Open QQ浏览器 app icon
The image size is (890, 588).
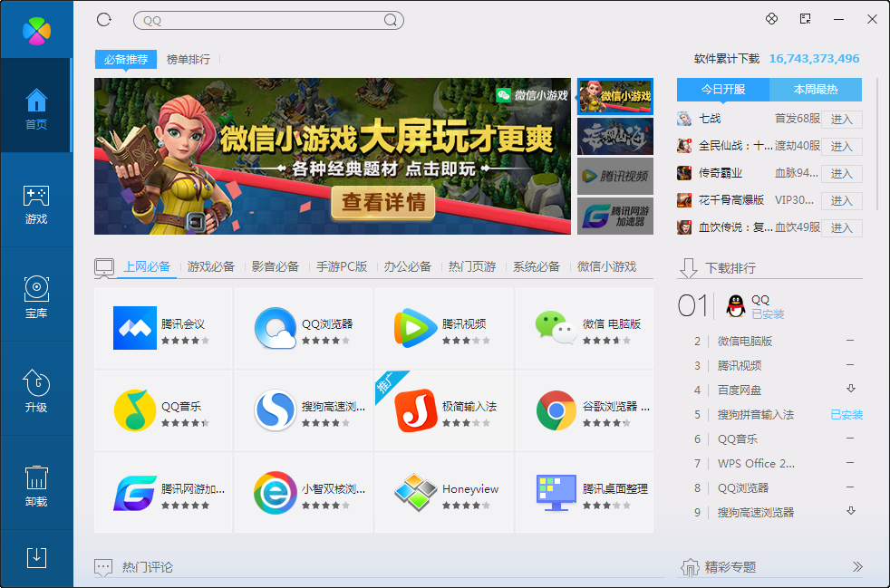(x=276, y=328)
